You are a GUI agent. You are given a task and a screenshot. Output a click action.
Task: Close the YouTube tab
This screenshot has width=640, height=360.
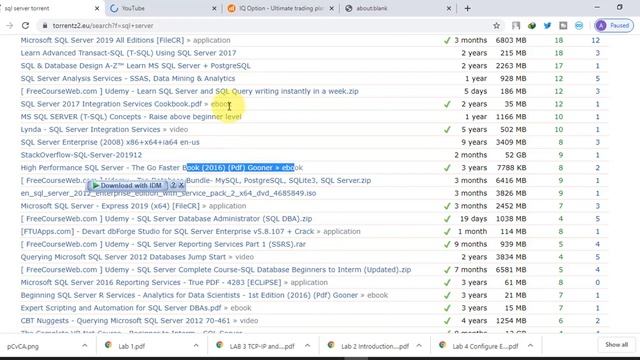214,8
